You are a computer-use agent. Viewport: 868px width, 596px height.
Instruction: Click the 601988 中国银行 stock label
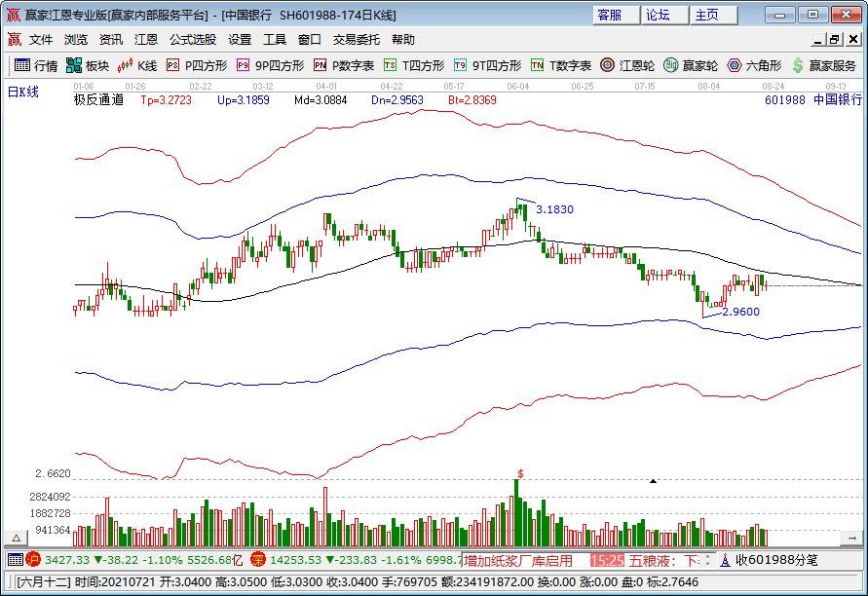coord(813,99)
